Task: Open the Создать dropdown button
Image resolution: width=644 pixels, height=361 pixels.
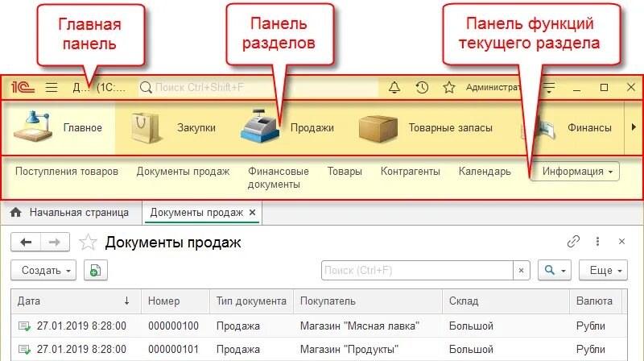Action: (43, 270)
